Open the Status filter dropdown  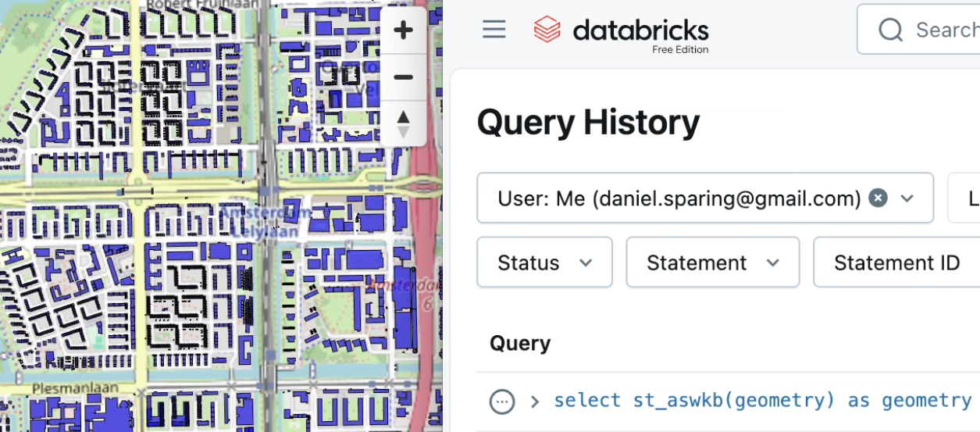pos(544,262)
